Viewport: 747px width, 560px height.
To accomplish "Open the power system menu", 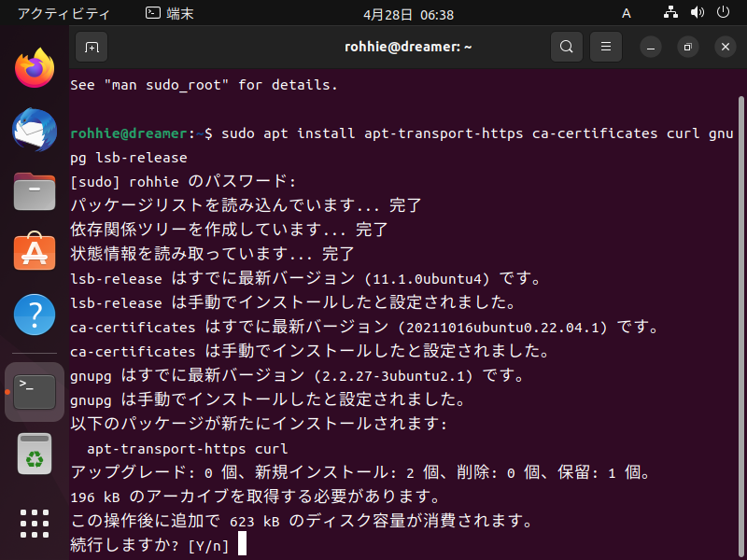I will (x=723, y=12).
